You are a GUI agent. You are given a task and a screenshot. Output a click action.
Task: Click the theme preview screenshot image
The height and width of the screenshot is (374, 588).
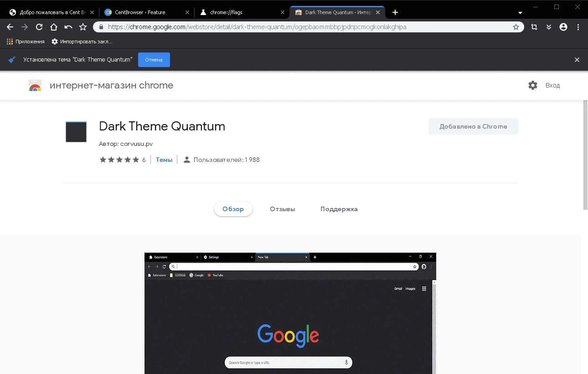[290, 313]
